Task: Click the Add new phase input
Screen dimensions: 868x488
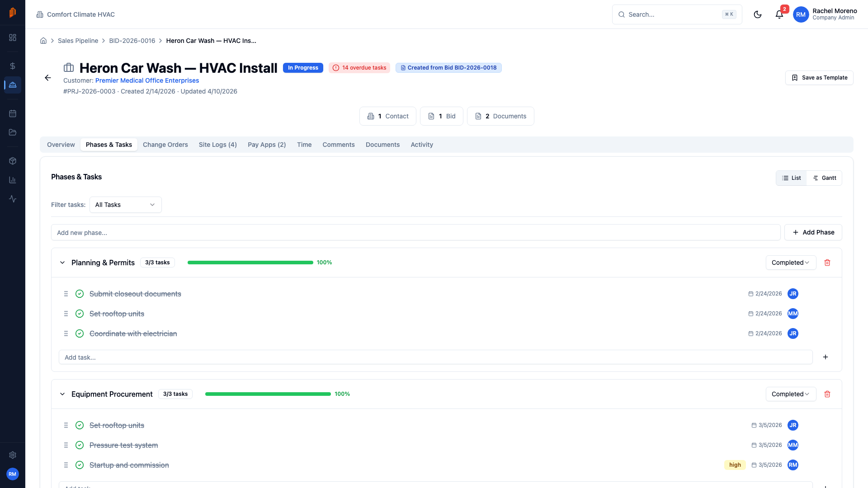Action: coord(416,232)
